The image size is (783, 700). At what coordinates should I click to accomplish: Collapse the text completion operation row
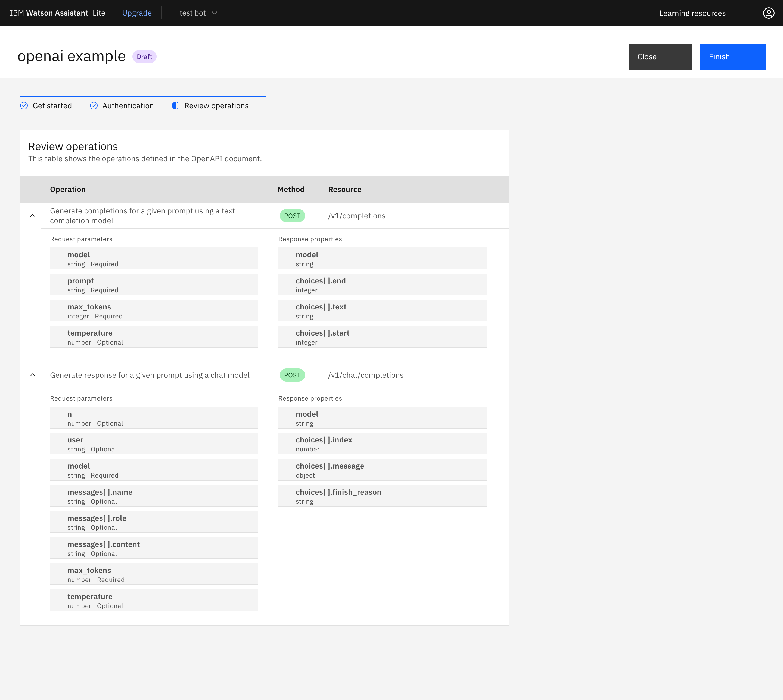[33, 216]
